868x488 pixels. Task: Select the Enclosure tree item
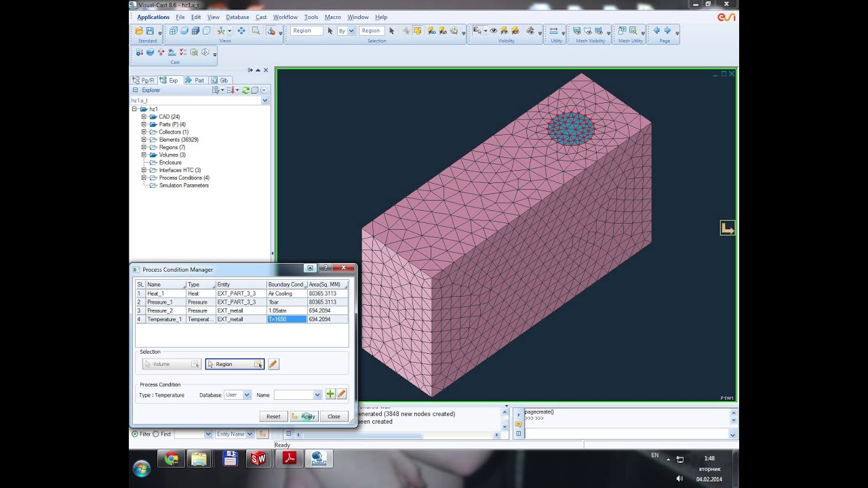(x=170, y=163)
